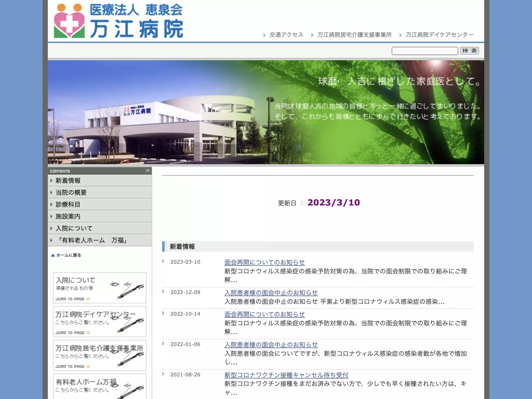Screen dimensions: 532x399
Task: Click the update date 2023/3/10
Action: pos(334,203)
